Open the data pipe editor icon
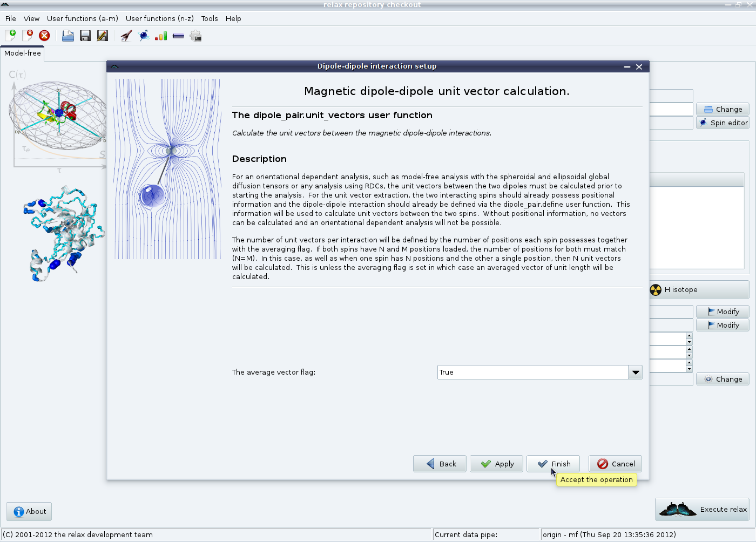This screenshot has height=542, width=756. pyautogui.click(x=178, y=36)
